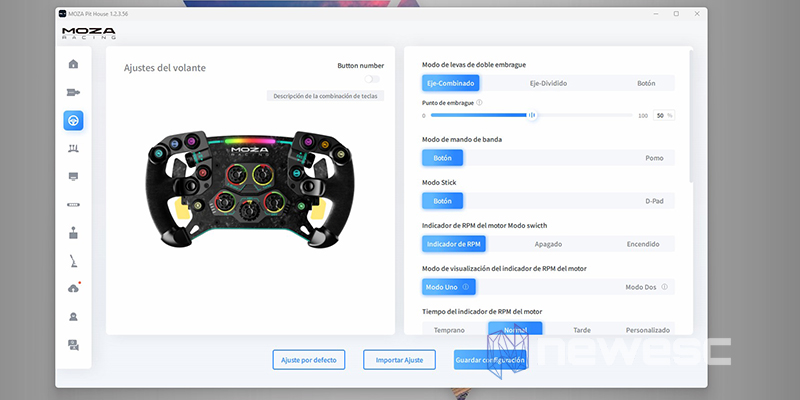The width and height of the screenshot is (800, 400).
Task: Click the info icon beside Modo Dos
Action: pyautogui.click(x=664, y=287)
